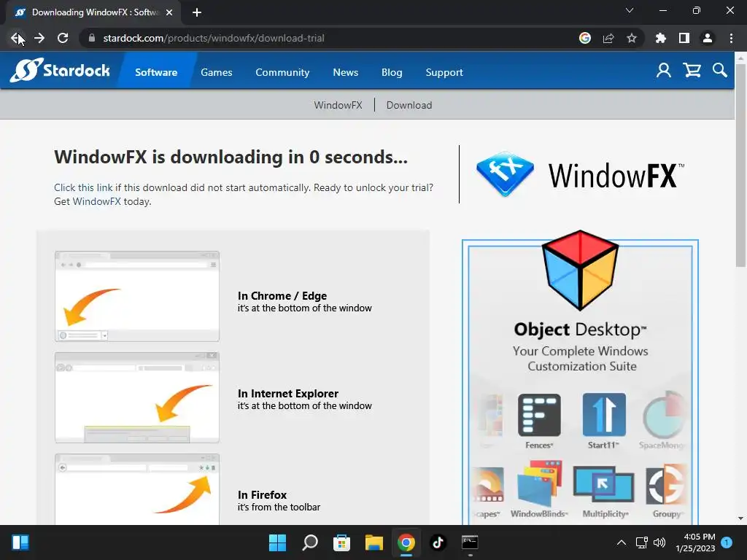Click the site search magnifier icon
Viewport: 747px width, 560px height.
point(719,71)
